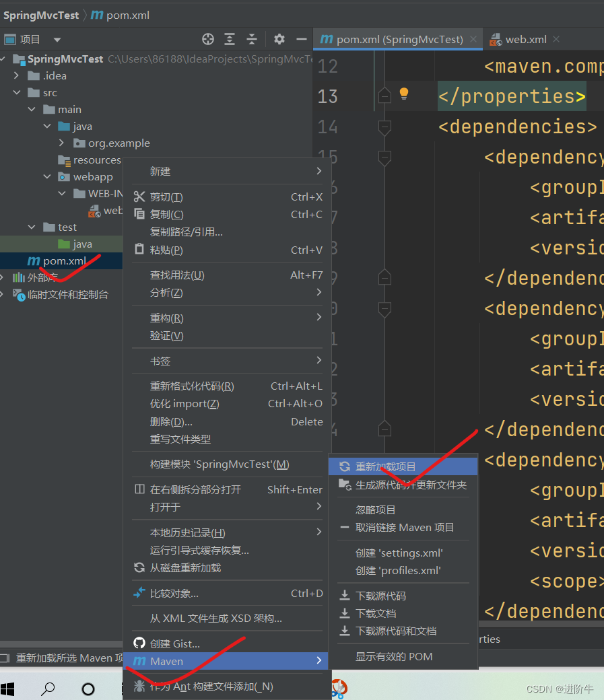Choose 从磁盘重新加载

pyautogui.click(x=228, y=568)
